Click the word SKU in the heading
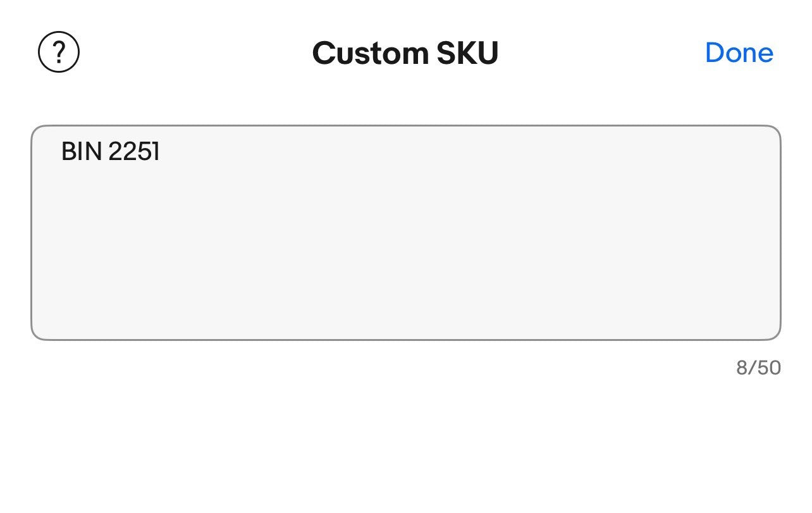 (x=467, y=53)
